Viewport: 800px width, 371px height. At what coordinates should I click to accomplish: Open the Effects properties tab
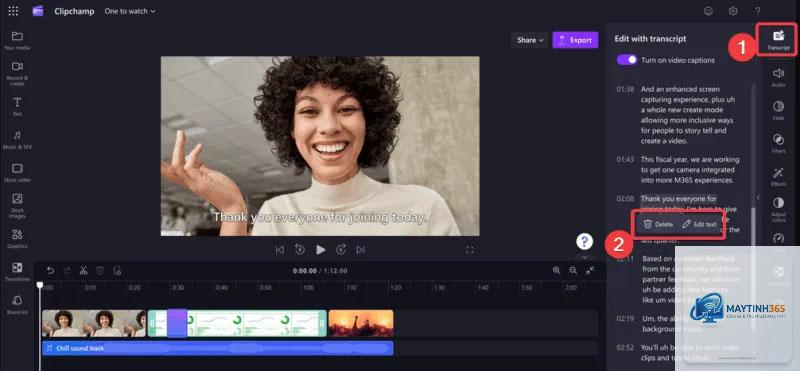(779, 177)
